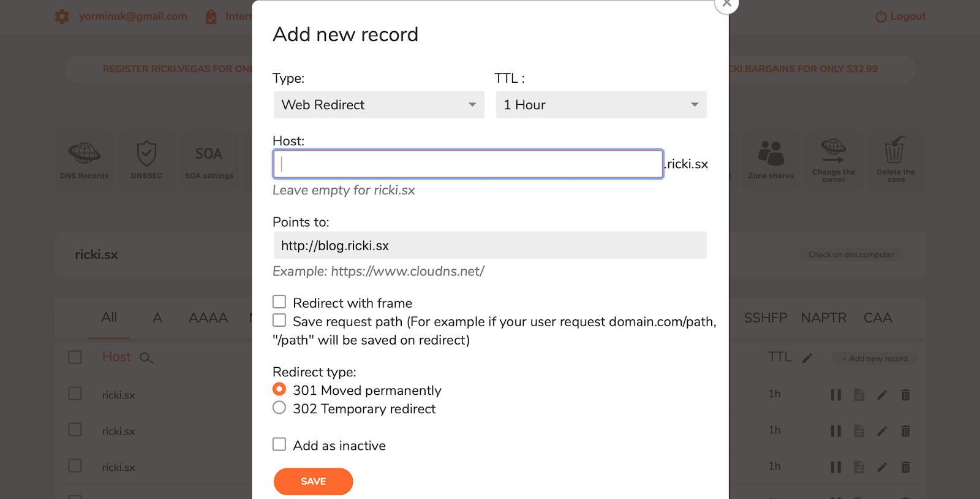The height and width of the screenshot is (499, 980).
Task: Enable Redirect with frame checkbox
Action: (x=279, y=302)
